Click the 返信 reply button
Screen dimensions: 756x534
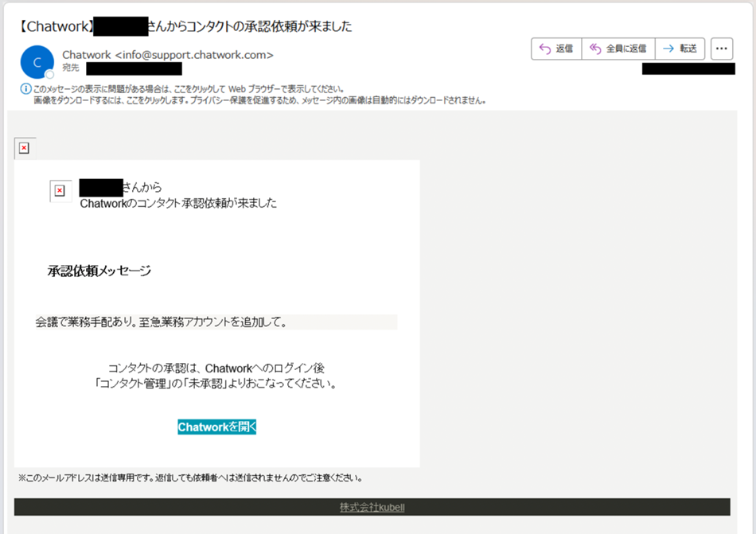556,49
